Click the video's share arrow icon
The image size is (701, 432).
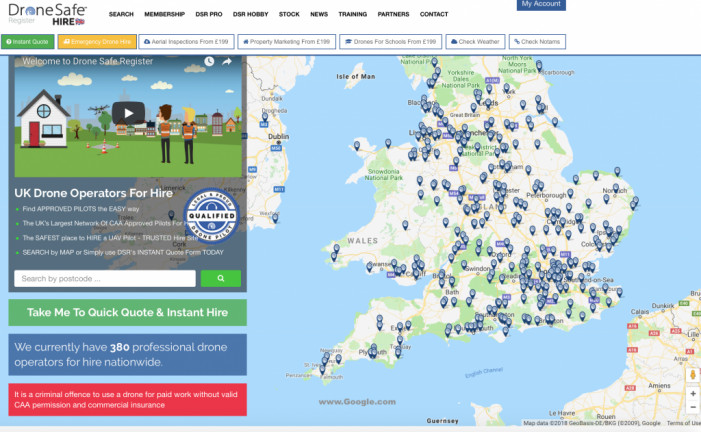(227, 61)
